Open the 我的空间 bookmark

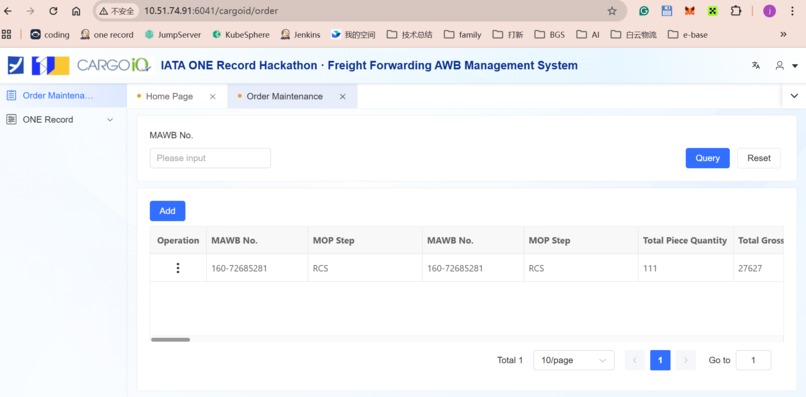353,34
